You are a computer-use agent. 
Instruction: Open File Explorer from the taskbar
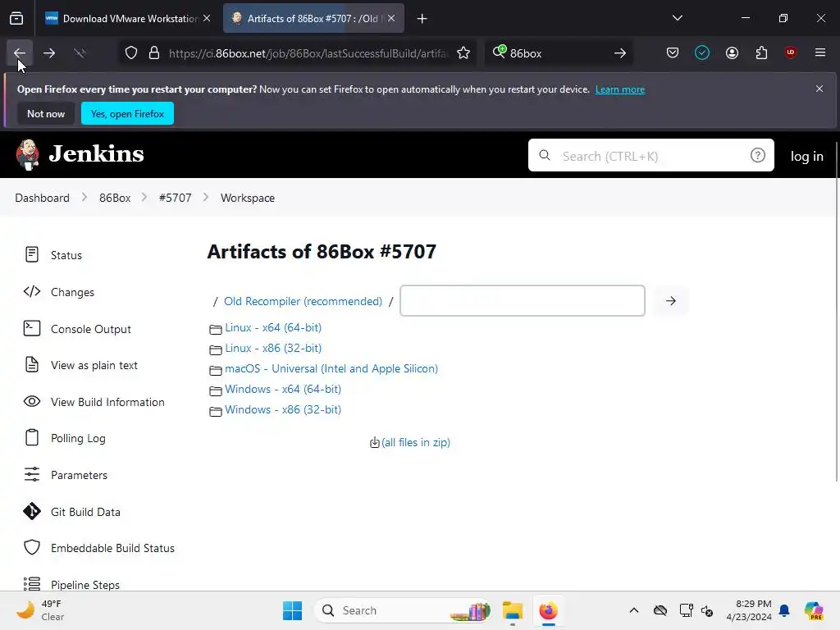512,610
